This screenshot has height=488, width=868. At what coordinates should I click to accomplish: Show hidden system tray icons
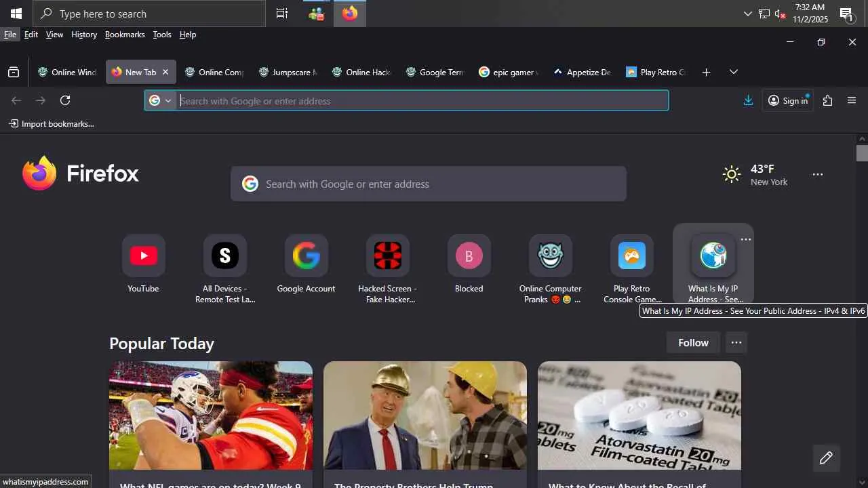click(748, 14)
